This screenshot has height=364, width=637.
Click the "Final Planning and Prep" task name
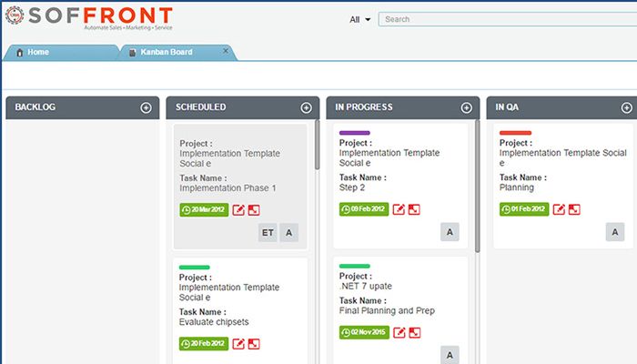387,311
